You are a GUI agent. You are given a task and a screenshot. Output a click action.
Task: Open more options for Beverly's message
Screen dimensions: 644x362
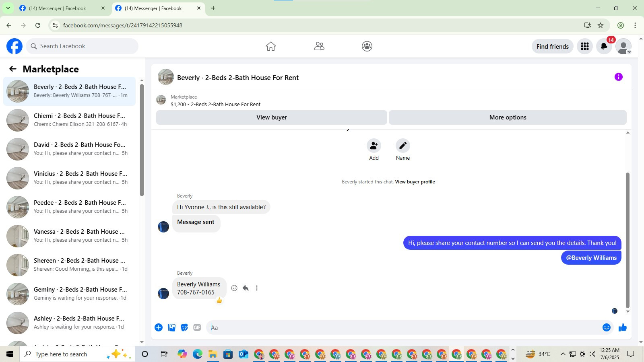click(257, 288)
